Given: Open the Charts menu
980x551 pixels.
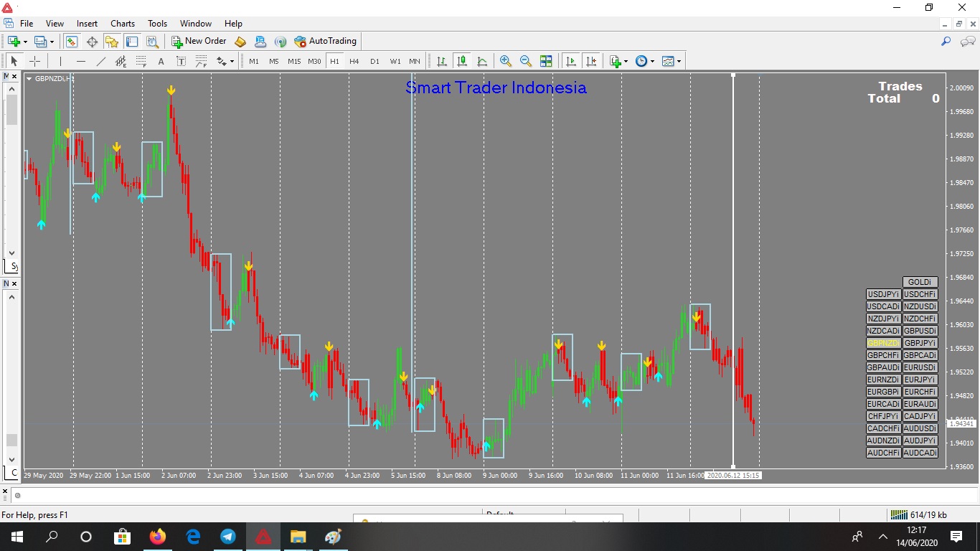Looking at the screenshot, I should [123, 24].
